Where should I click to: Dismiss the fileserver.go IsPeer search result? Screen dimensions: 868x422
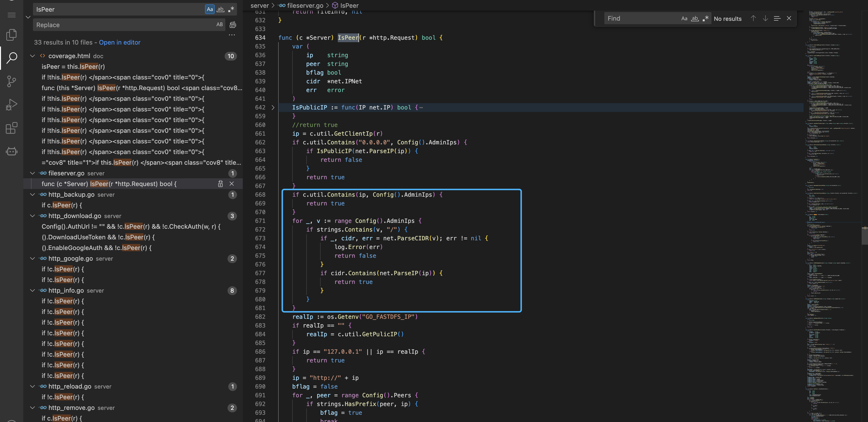[x=231, y=184]
